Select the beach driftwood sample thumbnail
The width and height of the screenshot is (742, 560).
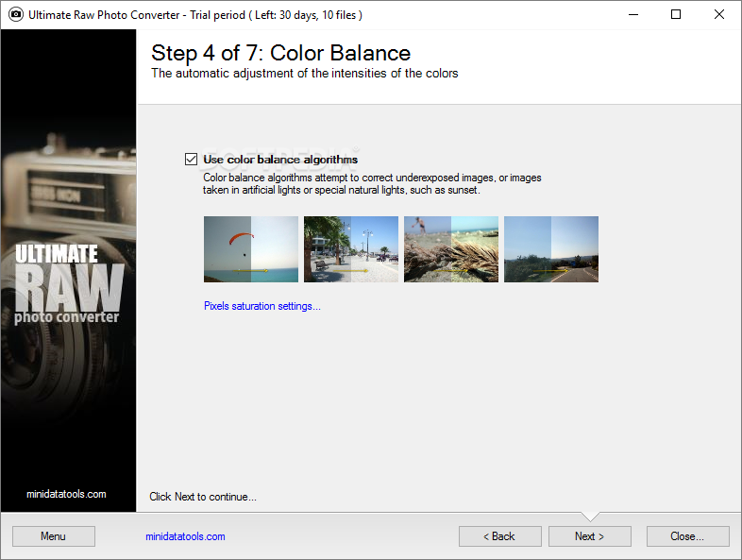[x=451, y=249]
